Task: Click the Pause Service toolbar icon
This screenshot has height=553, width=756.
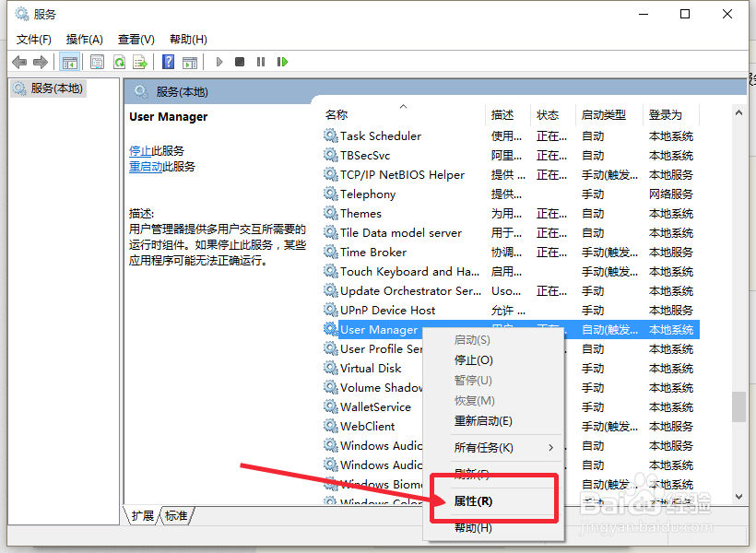Action: [x=261, y=62]
